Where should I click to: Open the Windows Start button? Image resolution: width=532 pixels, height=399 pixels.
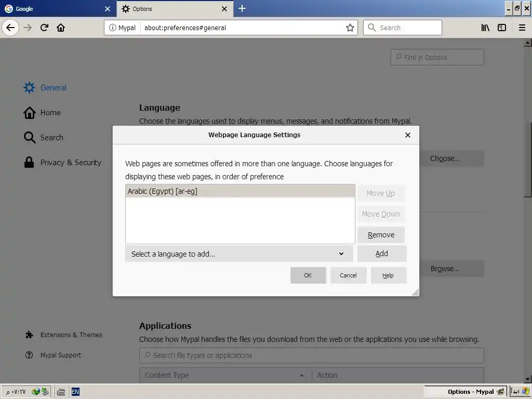520,392
